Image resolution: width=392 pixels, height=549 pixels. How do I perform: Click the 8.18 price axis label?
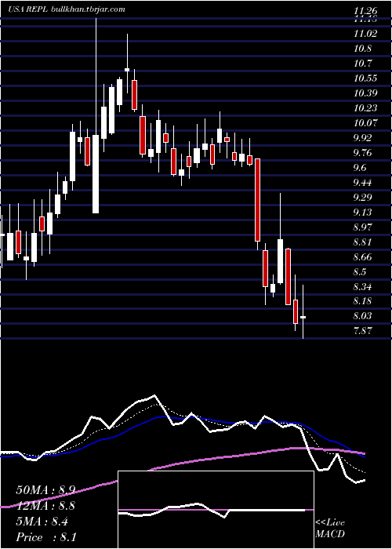click(362, 301)
